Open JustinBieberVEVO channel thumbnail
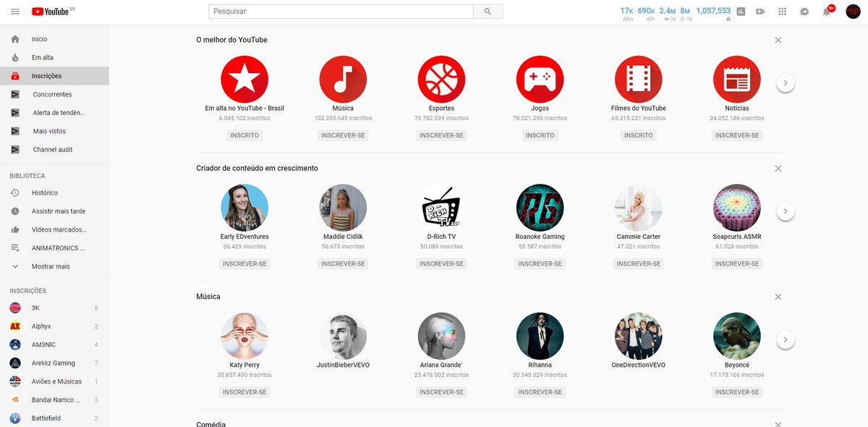The width and height of the screenshot is (868, 427). 343,336
